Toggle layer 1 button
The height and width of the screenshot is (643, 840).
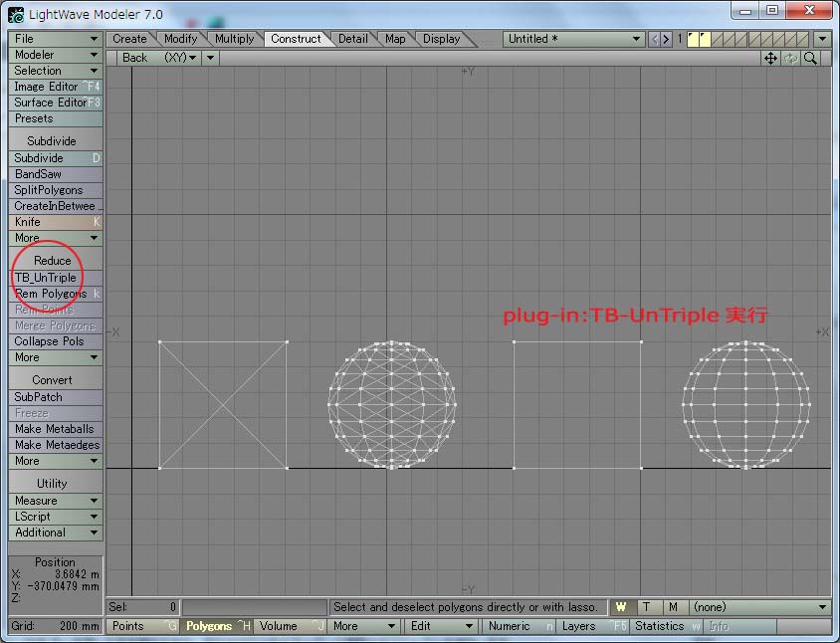[694, 39]
